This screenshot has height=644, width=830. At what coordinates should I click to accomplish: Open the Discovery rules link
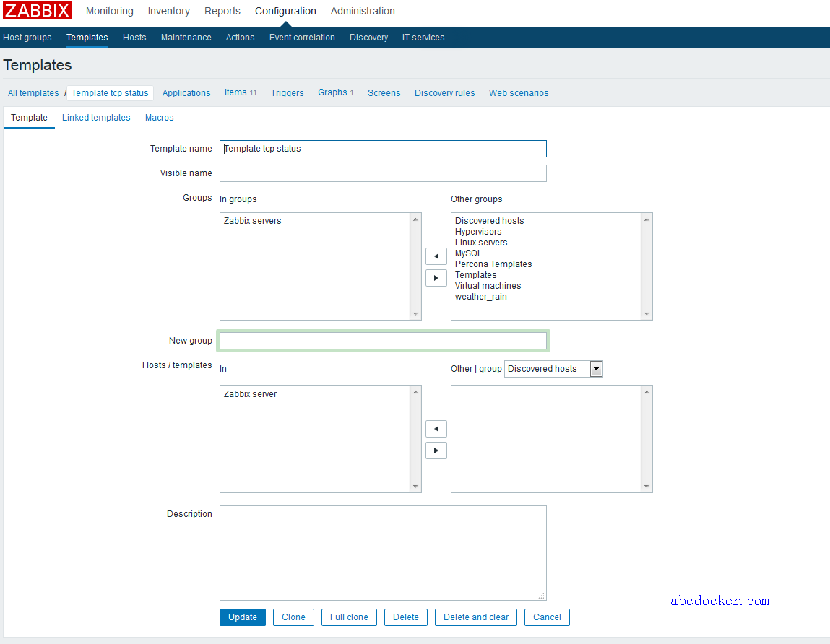pyautogui.click(x=444, y=93)
